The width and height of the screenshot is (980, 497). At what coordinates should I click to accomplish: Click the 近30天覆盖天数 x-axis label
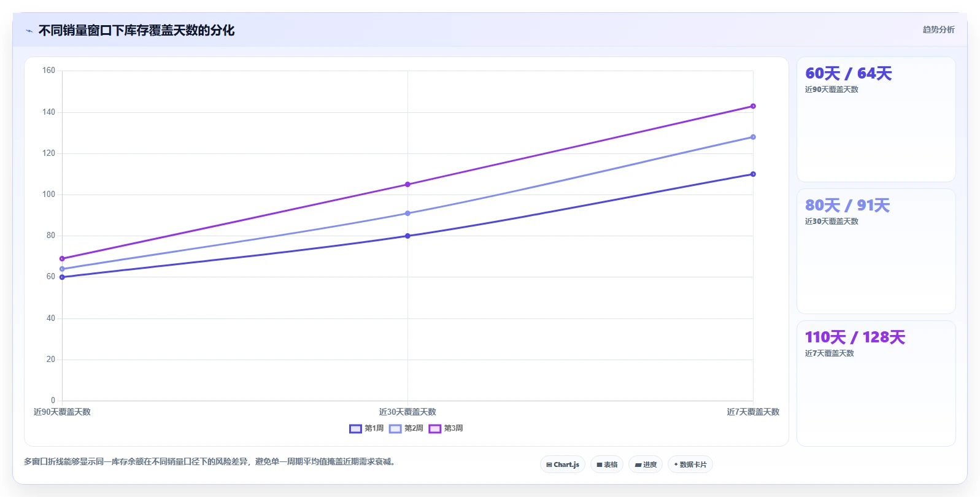[x=407, y=412]
